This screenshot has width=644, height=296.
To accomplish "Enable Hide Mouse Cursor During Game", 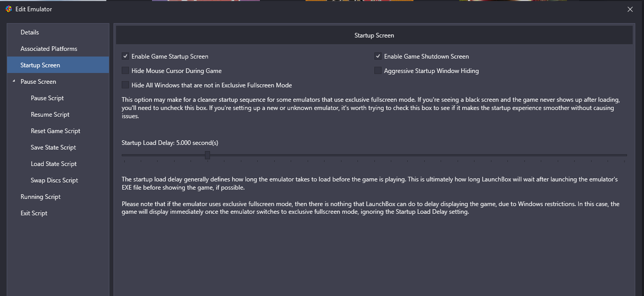I will pyautogui.click(x=125, y=71).
